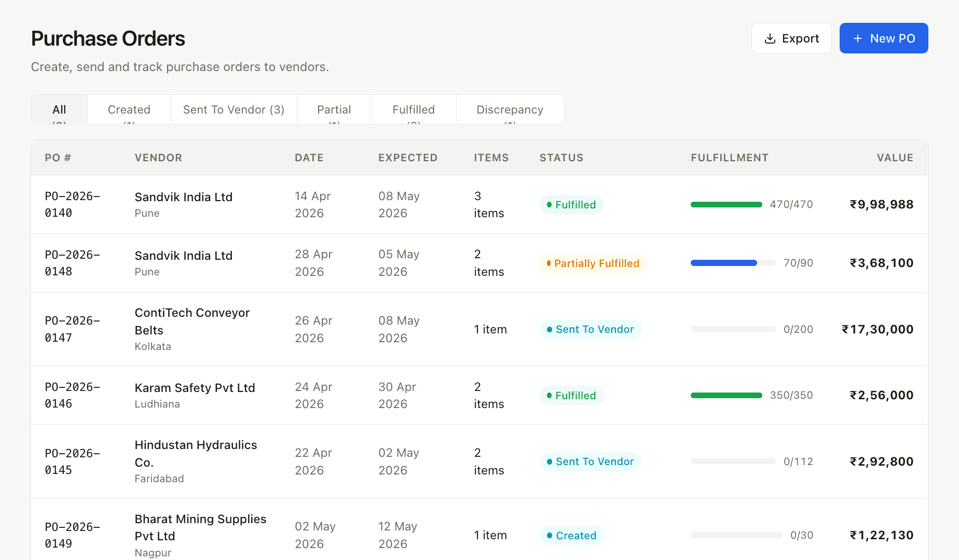Click the date 14 Apr 2026
Screen dimensions: 959x560
pyautogui.click(x=313, y=204)
